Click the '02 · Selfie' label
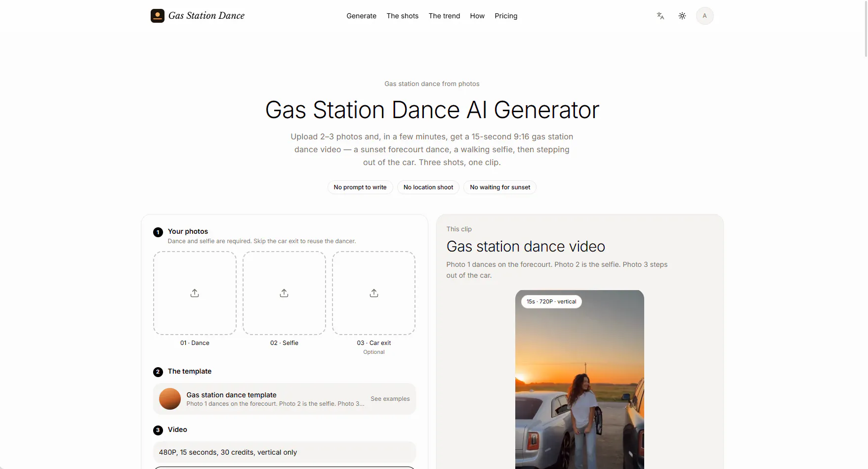Viewport: 868px width, 469px height. 284,343
